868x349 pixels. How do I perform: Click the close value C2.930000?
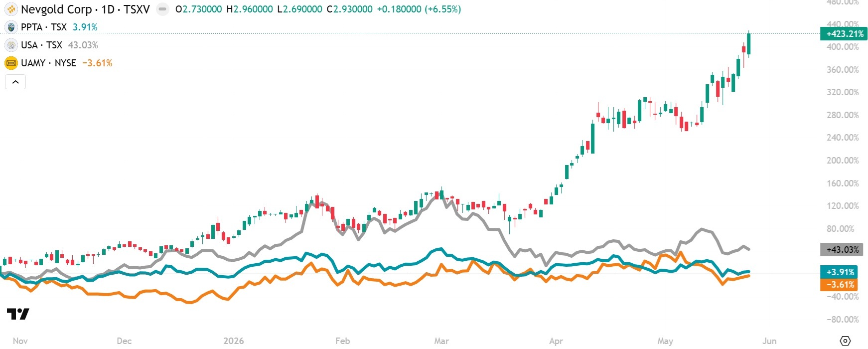349,9
